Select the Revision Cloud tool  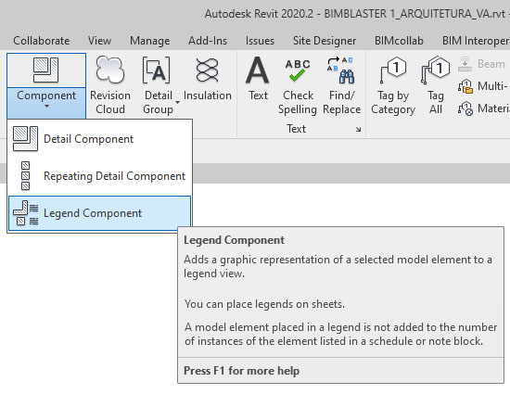110,86
